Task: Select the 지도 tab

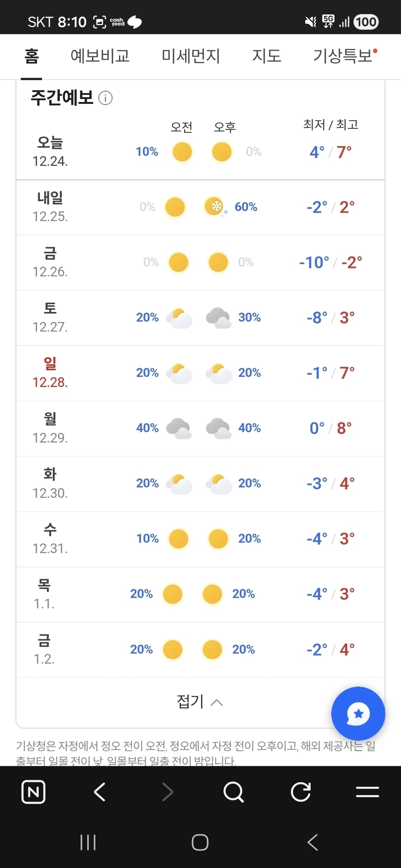Action: (x=266, y=56)
